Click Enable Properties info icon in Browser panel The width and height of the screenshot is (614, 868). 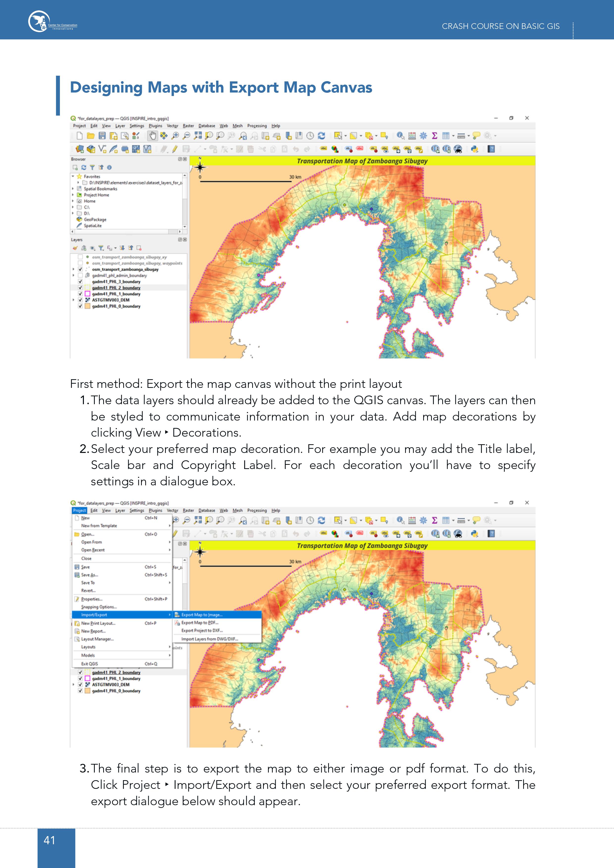click(x=109, y=167)
